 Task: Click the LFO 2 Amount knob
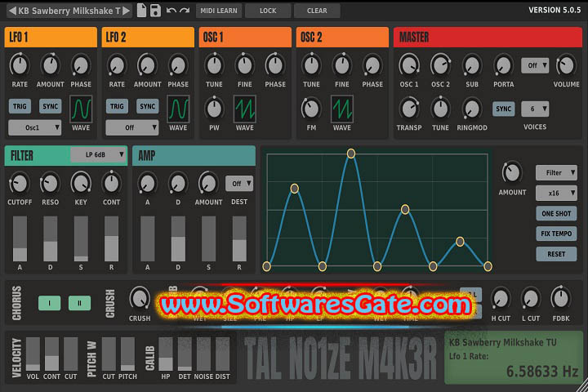click(147, 65)
